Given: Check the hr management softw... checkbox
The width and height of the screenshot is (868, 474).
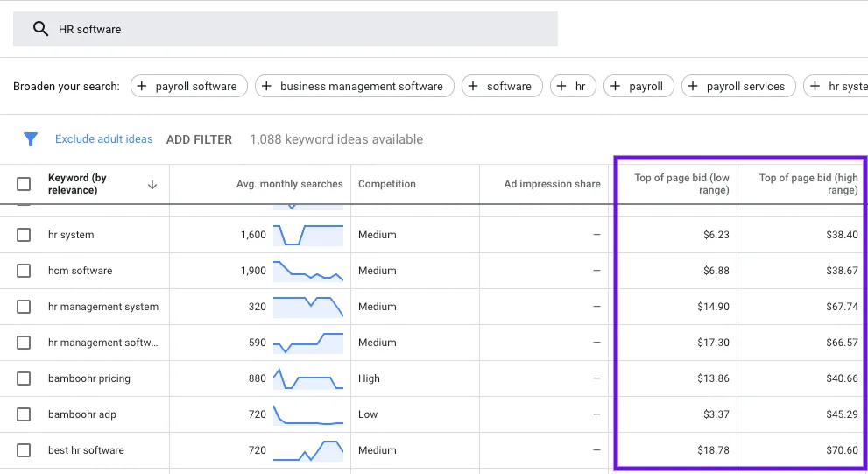Looking at the screenshot, I should [24, 343].
